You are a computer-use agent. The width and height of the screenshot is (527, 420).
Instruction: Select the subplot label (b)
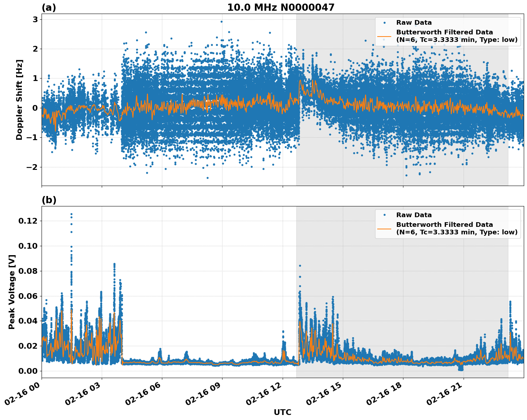point(49,200)
